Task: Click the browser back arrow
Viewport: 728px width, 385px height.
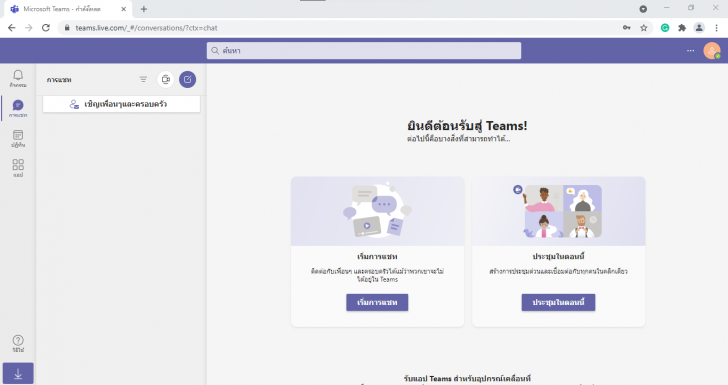Action: [x=12, y=28]
